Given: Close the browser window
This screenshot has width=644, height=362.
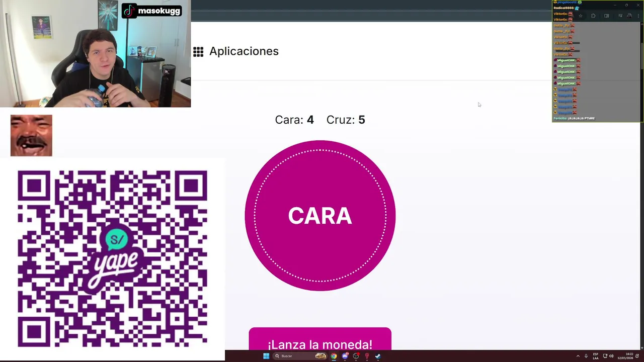Looking at the screenshot, I should pos(638,5).
